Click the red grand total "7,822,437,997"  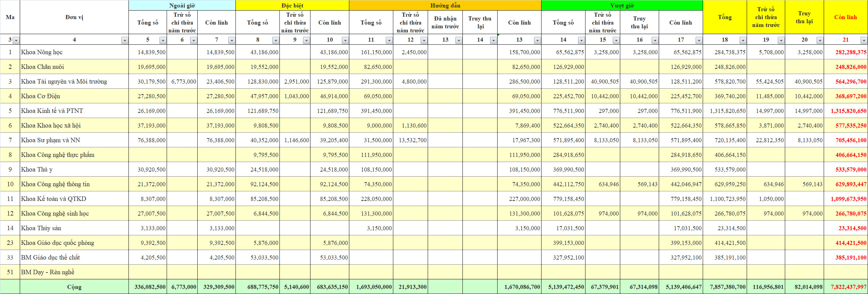point(846,287)
